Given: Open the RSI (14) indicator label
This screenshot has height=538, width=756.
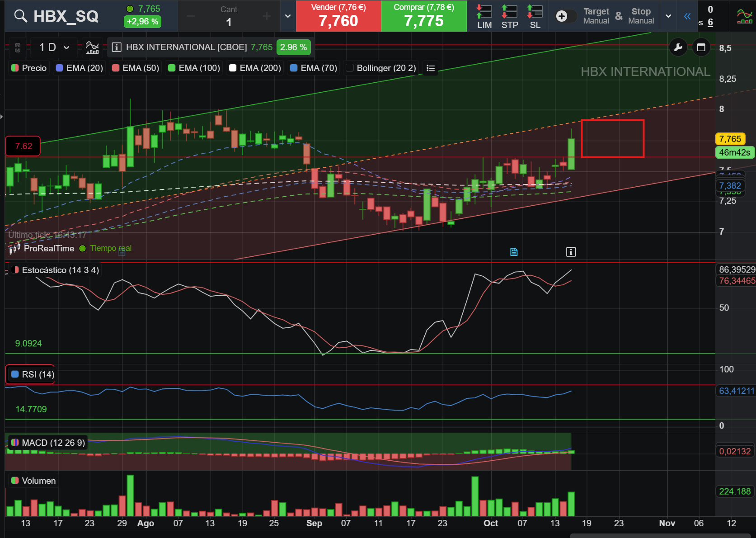Looking at the screenshot, I should click(33, 374).
